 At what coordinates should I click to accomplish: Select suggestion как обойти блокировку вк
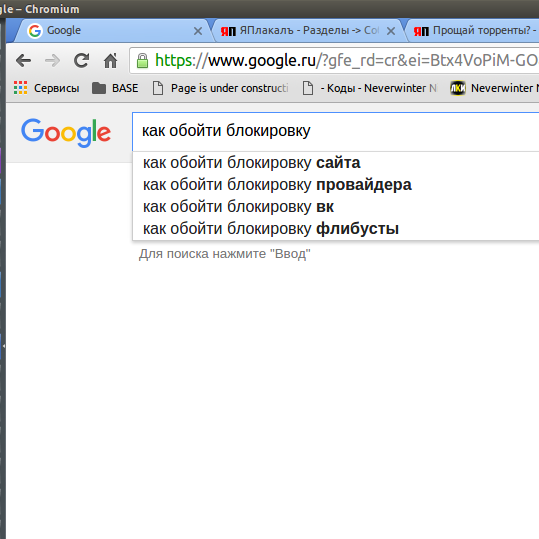point(336,207)
